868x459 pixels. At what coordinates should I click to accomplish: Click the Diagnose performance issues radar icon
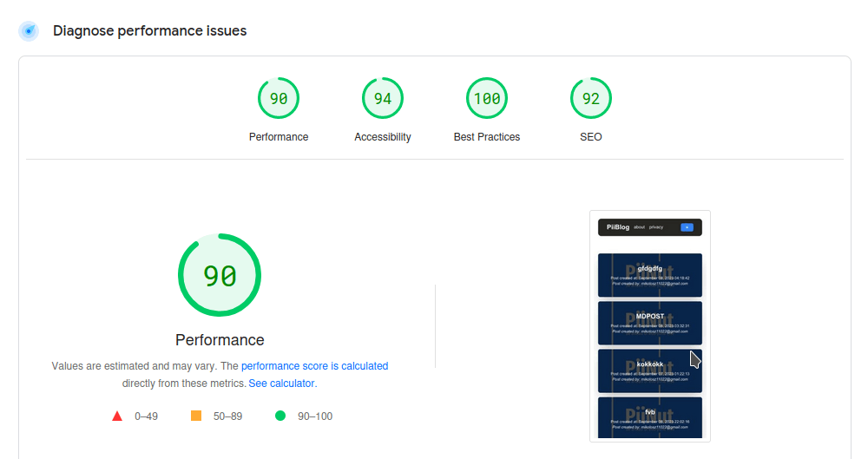click(x=29, y=31)
